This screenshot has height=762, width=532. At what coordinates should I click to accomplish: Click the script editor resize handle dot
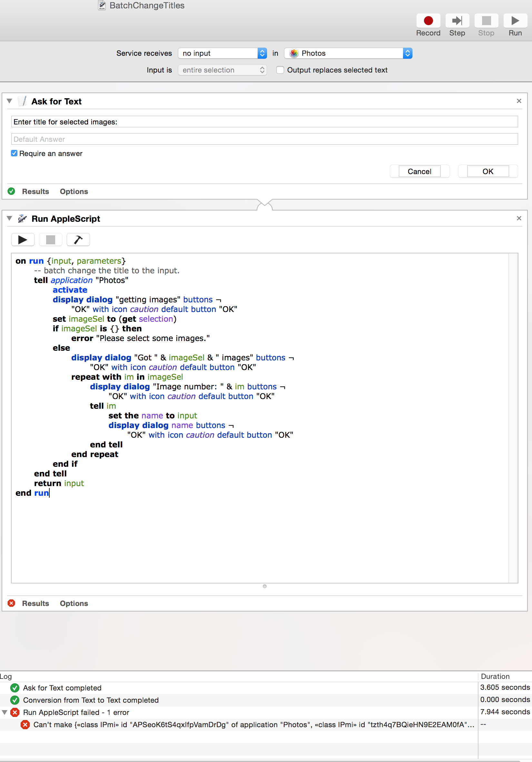[x=264, y=586]
